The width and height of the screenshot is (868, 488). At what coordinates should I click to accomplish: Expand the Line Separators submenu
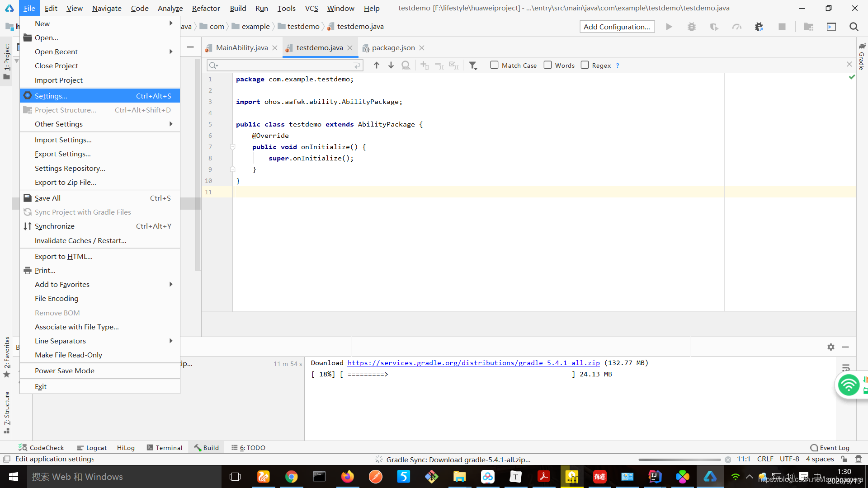pos(100,341)
